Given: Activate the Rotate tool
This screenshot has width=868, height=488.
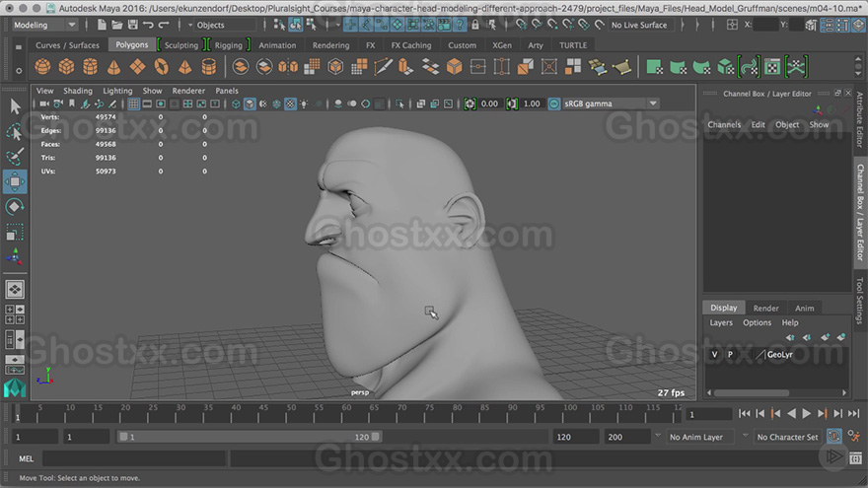Looking at the screenshot, I should 15,207.
